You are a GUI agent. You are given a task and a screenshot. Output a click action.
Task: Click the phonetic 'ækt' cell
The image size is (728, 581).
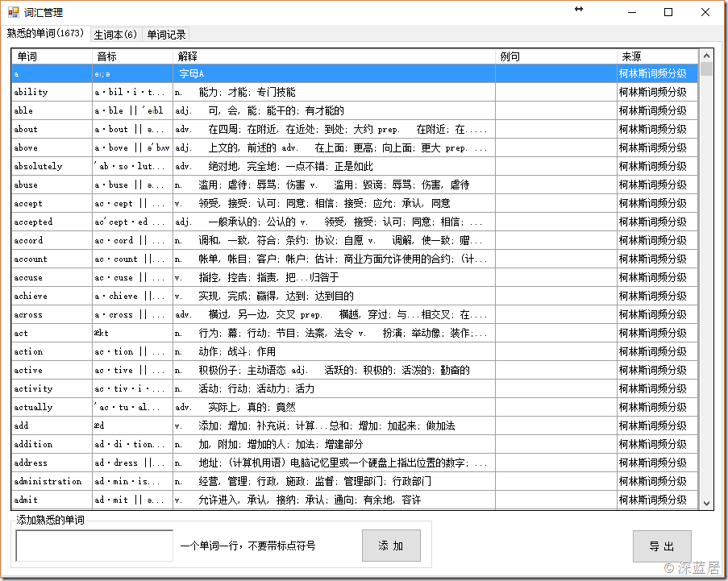(x=133, y=333)
